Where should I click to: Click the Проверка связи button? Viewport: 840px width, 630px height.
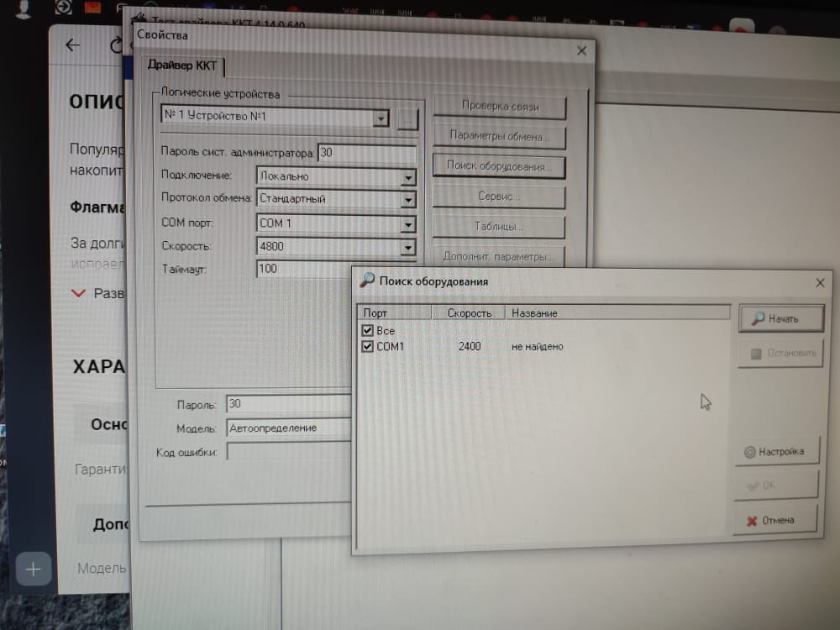tap(499, 107)
